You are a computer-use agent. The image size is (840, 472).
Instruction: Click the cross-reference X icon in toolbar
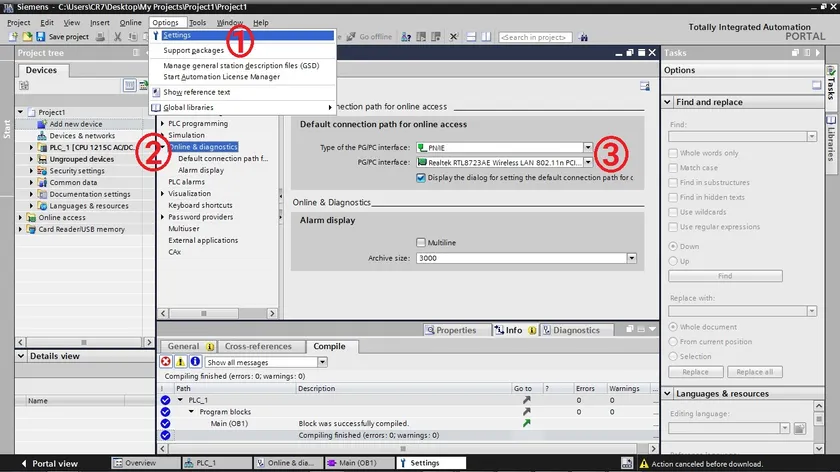pyautogui.click(x=454, y=37)
